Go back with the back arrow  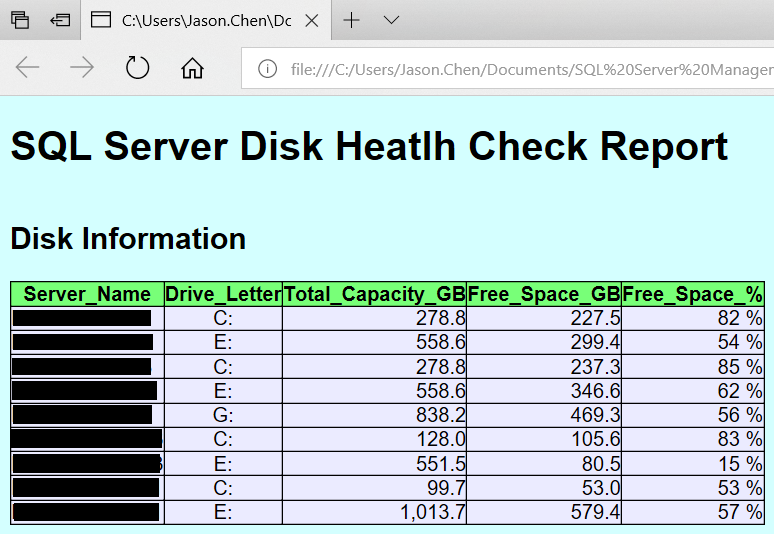(x=27, y=67)
